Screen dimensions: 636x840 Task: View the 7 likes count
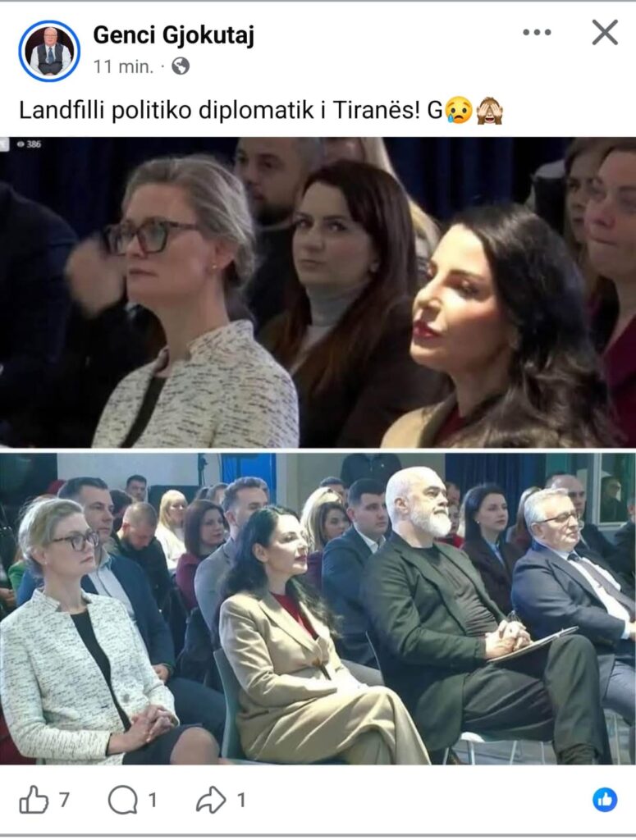pyautogui.click(x=64, y=801)
